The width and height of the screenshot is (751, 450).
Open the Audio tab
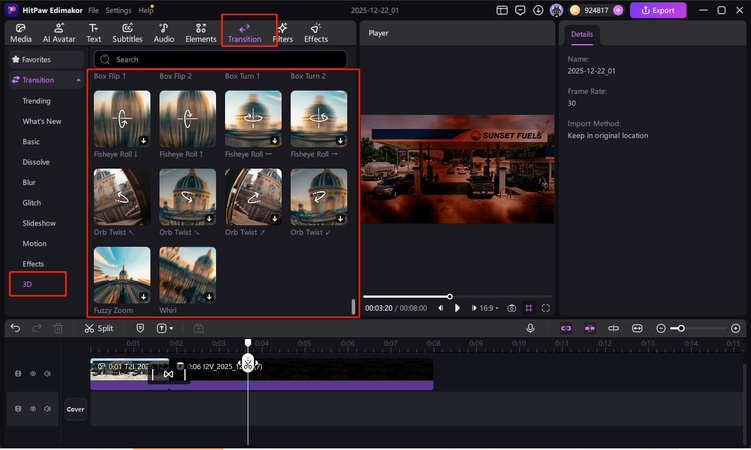(x=164, y=33)
